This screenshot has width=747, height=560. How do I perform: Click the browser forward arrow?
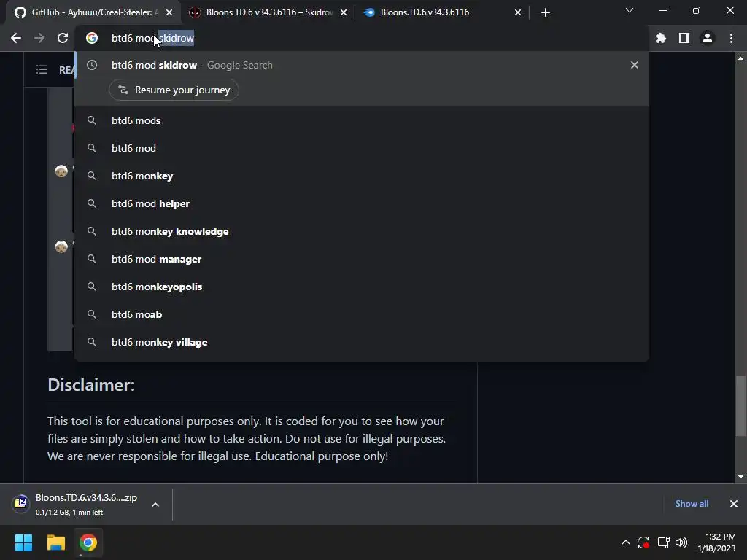pyautogui.click(x=39, y=38)
